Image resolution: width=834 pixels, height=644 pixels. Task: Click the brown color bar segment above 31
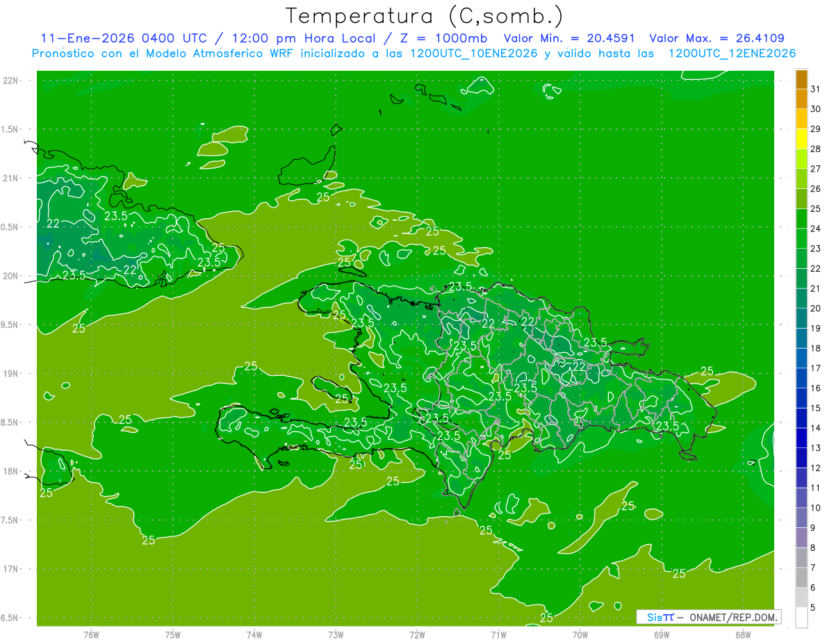tap(801, 79)
